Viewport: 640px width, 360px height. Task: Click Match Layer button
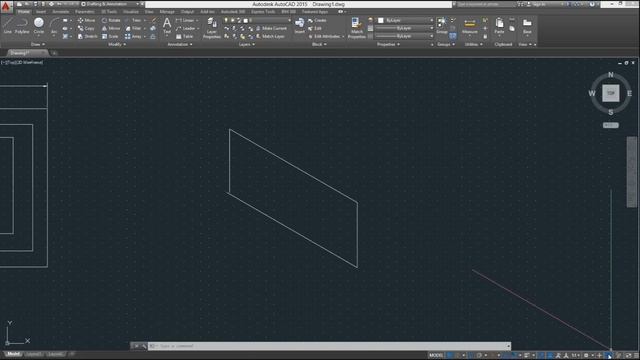click(270, 36)
